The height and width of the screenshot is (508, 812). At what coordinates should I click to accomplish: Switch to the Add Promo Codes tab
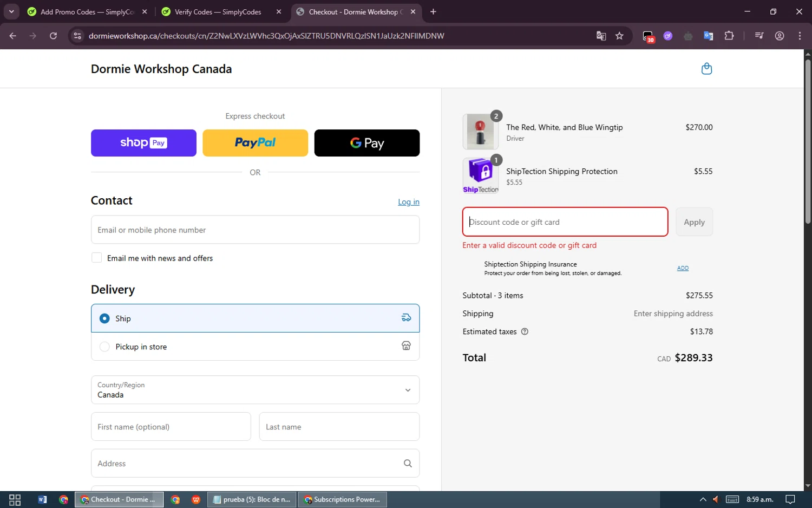[88, 12]
